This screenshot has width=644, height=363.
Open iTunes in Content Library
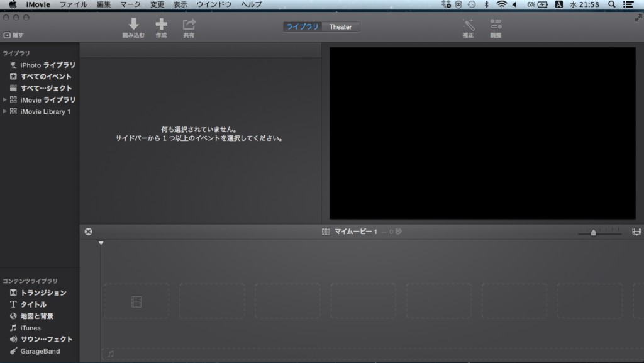(x=40, y=328)
